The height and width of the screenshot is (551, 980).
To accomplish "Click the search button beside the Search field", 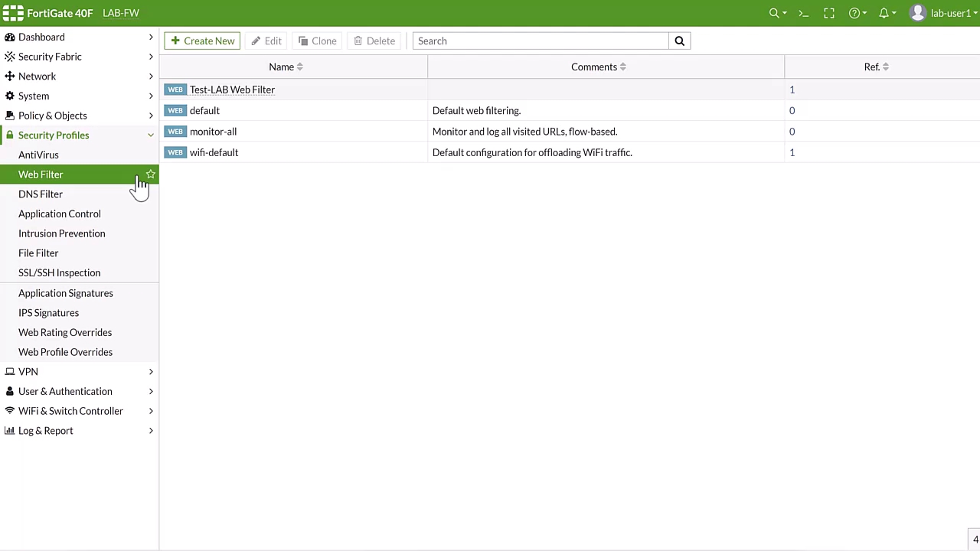I will point(679,41).
